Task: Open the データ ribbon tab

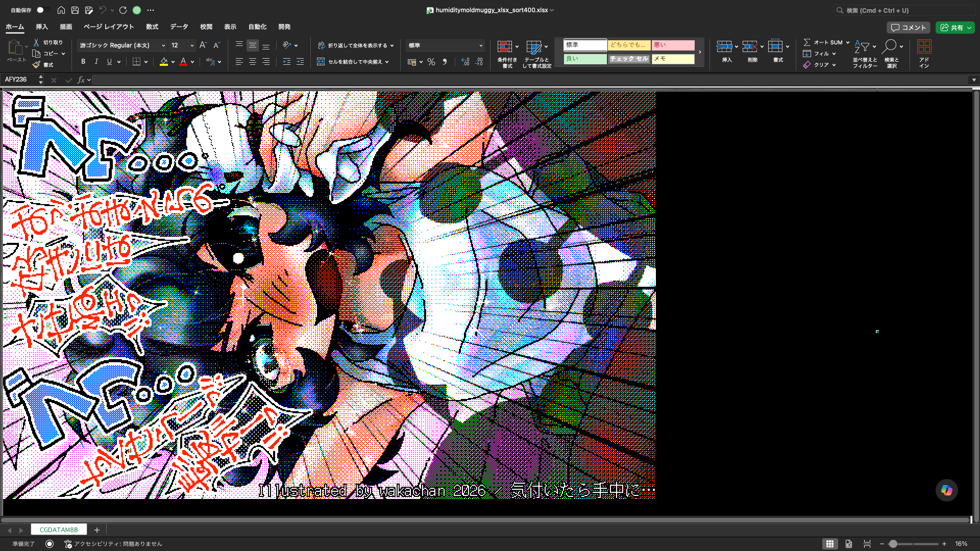Action: tap(179, 27)
